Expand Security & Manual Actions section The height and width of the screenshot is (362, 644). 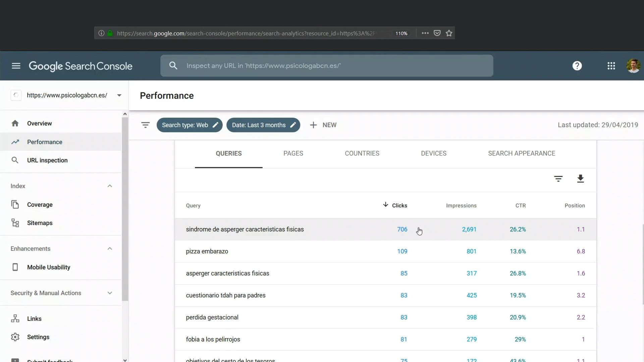[110, 293]
